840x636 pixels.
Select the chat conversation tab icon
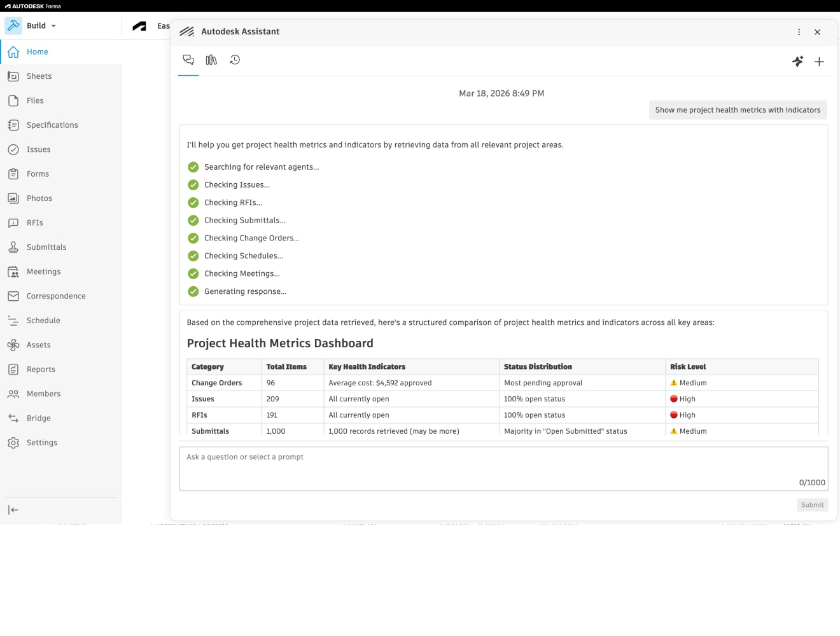pos(188,60)
